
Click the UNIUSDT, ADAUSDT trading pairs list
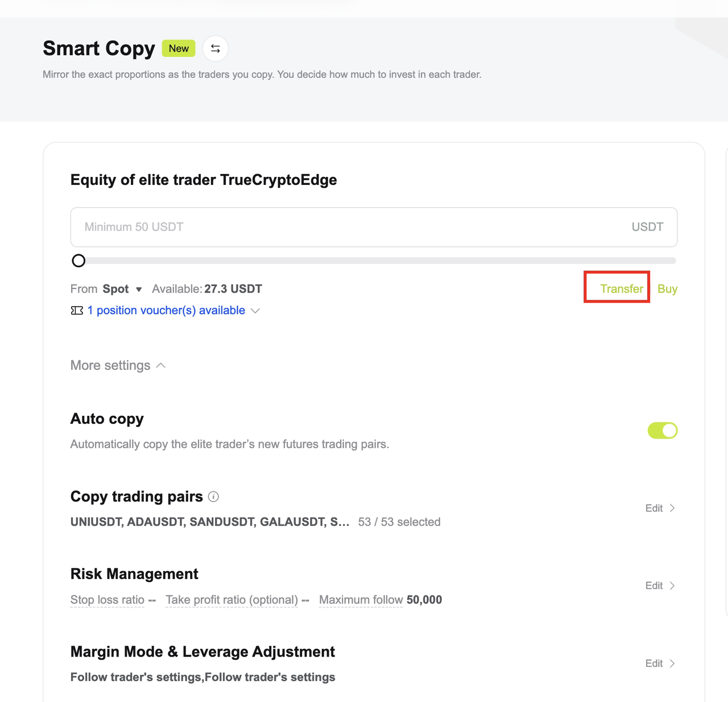[x=209, y=522]
